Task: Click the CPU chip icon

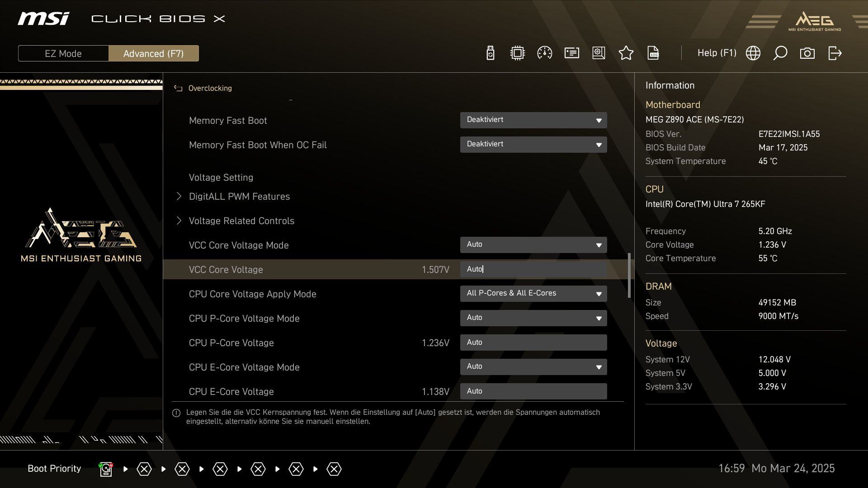Action: [x=517, y=53]
